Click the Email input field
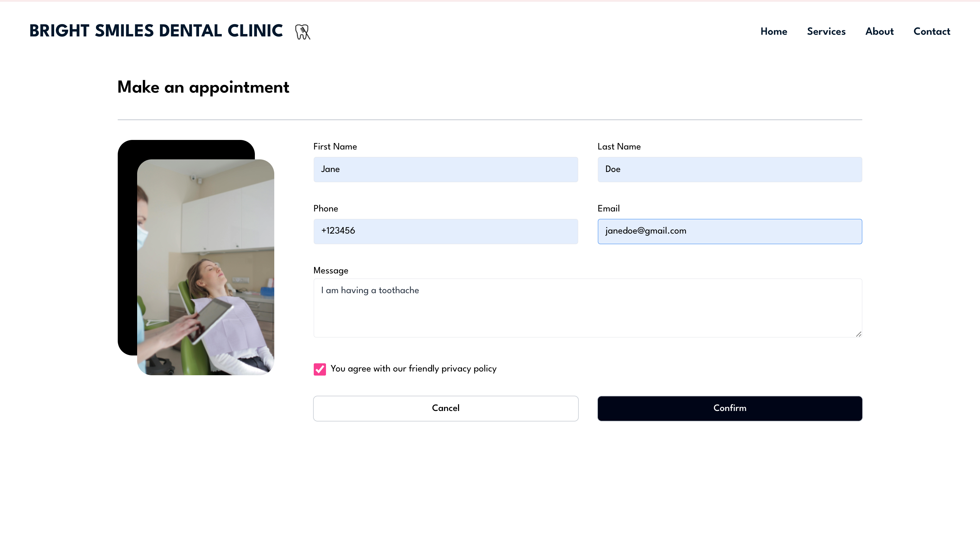This screenshot has height=555, width=980. tap(729, 231)
